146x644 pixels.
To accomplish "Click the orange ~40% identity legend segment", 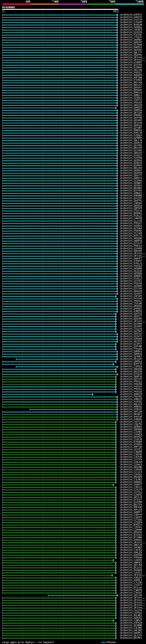I will pyautogui.click(x=45, y=4).
